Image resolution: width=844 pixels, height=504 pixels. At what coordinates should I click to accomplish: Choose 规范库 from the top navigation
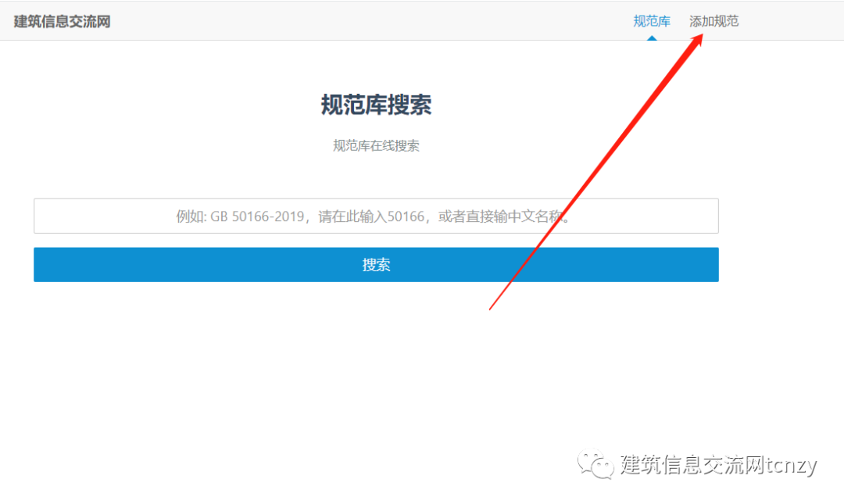(x=652, y=21)
